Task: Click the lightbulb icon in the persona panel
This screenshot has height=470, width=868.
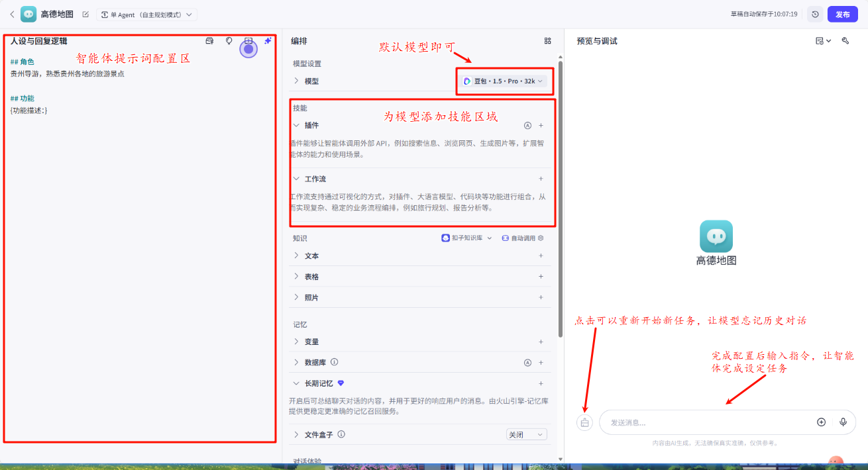Action: (229, 41)
